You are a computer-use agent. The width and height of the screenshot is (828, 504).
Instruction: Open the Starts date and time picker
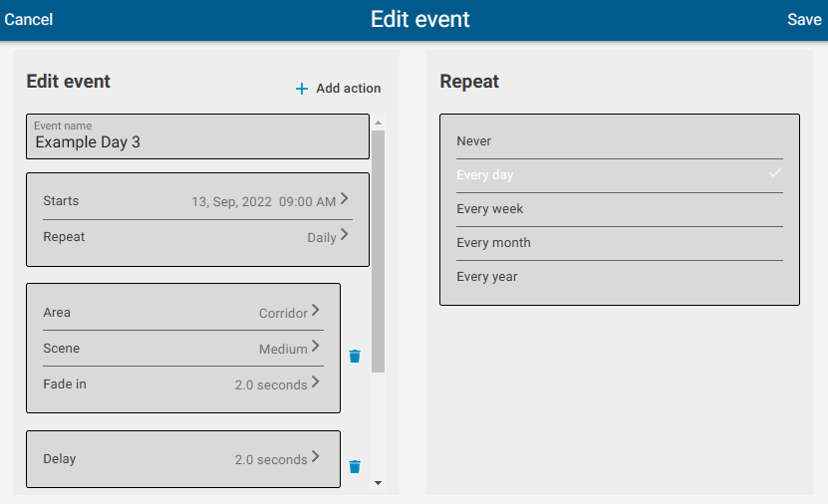coord(197,200)
